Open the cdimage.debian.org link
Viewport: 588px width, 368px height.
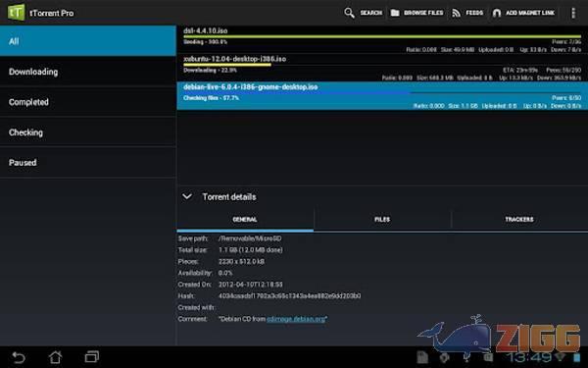click(x=296, y=319)
